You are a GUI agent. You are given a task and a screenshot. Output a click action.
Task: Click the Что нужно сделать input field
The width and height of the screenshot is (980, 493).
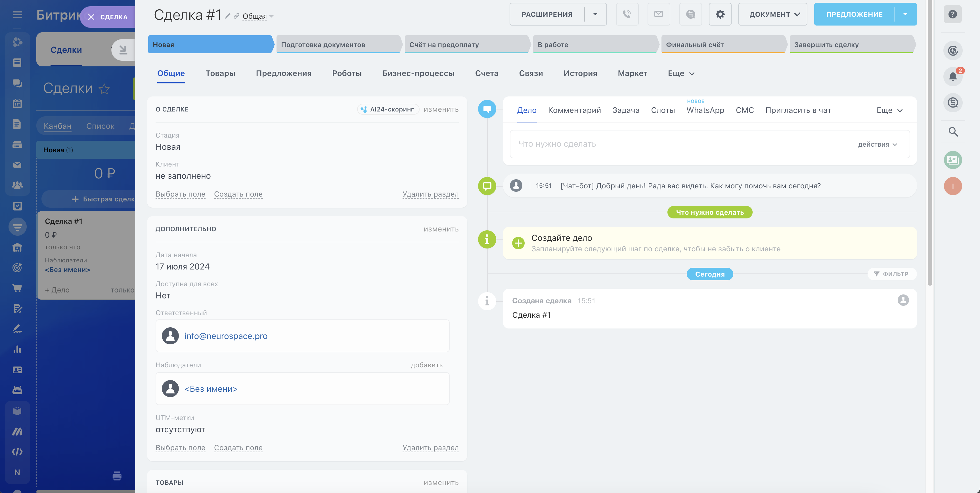677,144
